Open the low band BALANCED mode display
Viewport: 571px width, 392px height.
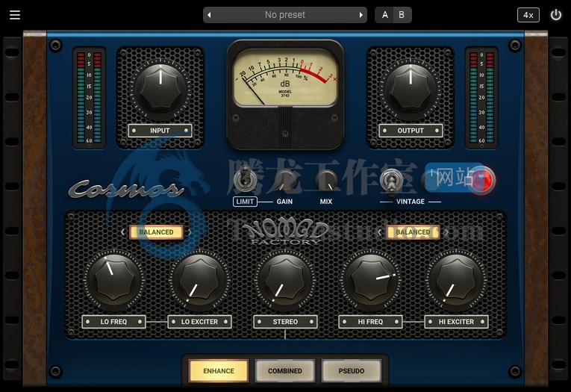pyautogui.click(x=156, y=232)
